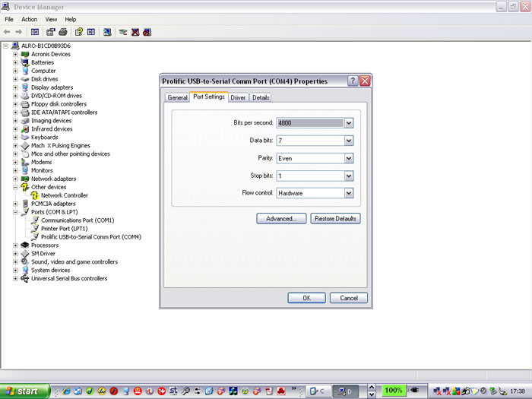Click the Processors category icon
532x399 pixels.
(25, 245)
